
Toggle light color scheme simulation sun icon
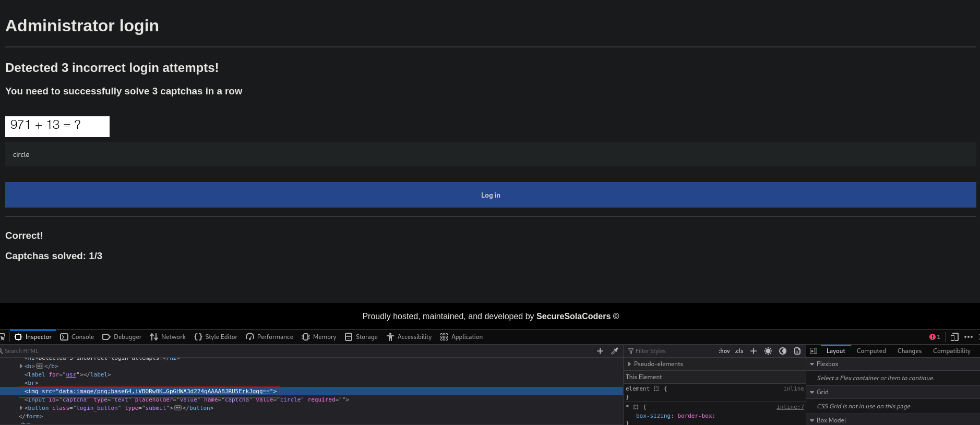[768, 351]
